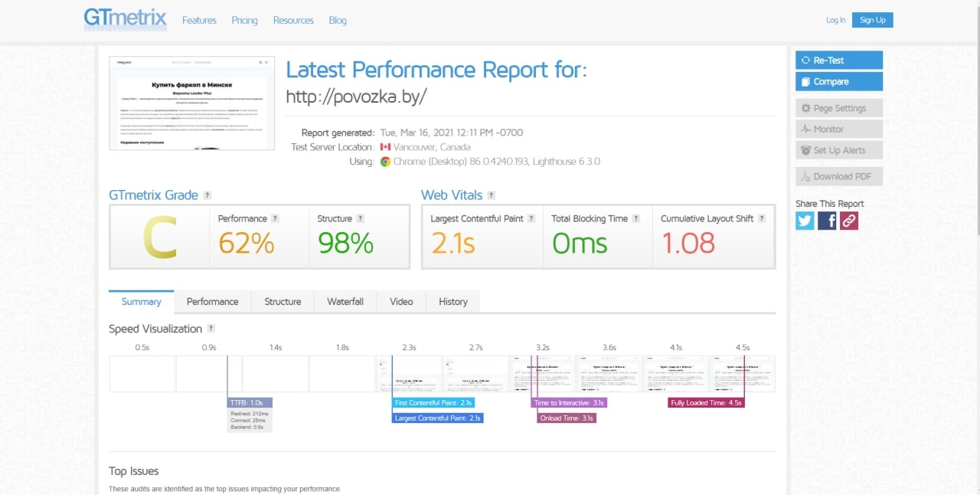Click help icon beside Structure score
This screenshot has width=980, height=495.
click(x=361, y=218)
